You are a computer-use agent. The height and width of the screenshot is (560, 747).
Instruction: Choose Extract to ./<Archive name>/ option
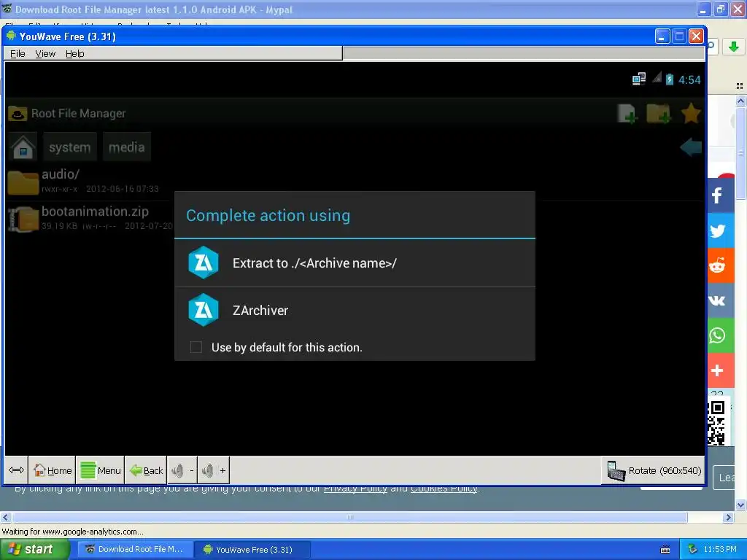point(355,262)
